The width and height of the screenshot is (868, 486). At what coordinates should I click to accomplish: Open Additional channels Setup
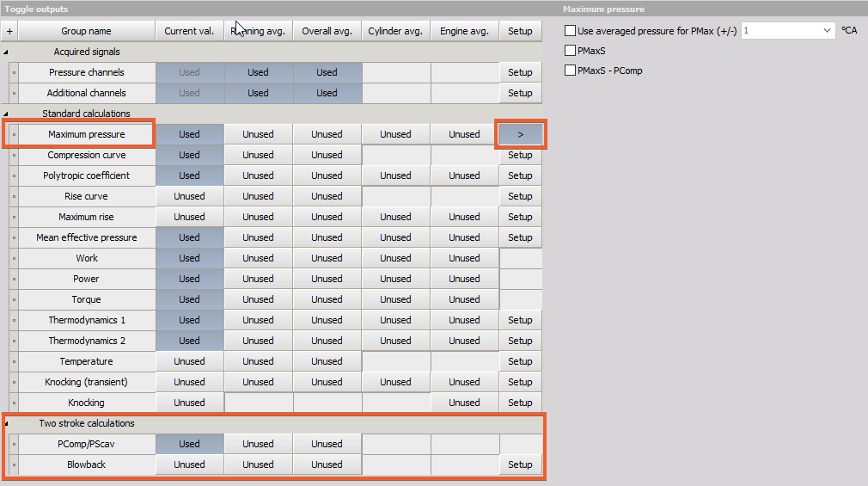[520, 93]
